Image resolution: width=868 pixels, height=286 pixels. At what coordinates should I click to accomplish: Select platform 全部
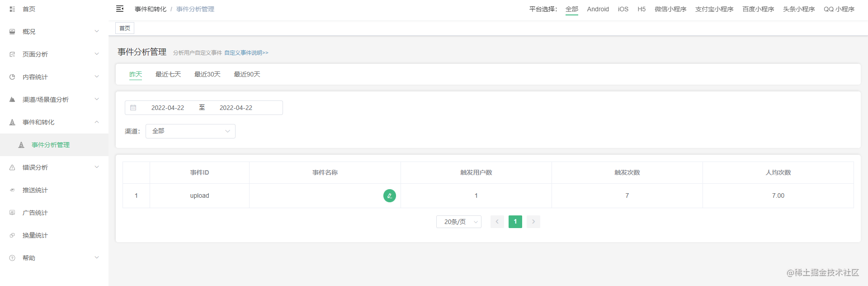[572, 9]
